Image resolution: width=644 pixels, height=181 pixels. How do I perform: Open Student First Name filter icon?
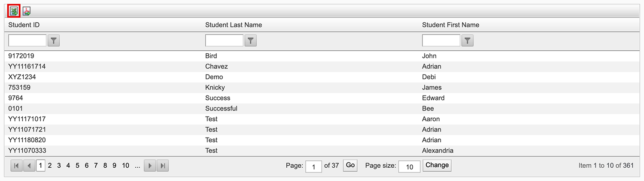click(468, 41)
